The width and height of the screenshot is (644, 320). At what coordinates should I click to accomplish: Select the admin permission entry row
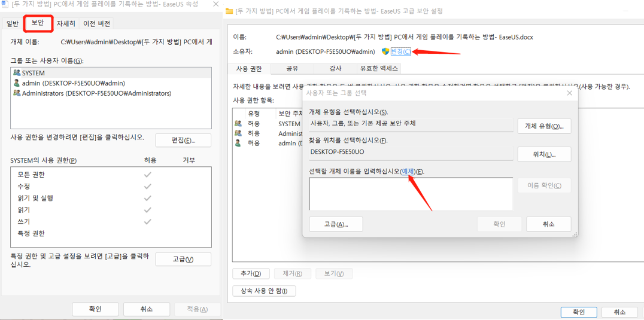(268, 143)
